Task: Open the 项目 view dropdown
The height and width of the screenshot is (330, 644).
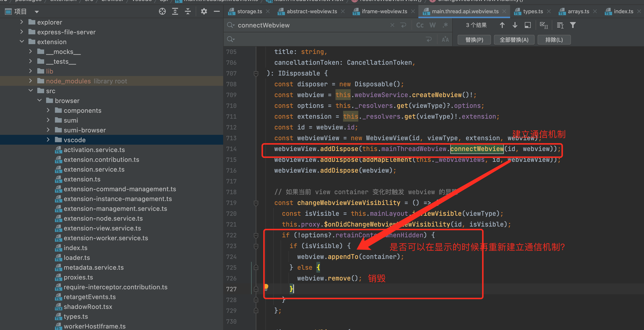Action: pos(37,11)
